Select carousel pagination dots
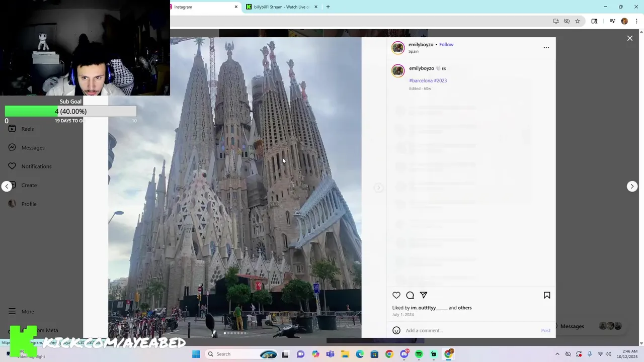 click(x=234, y=333)
